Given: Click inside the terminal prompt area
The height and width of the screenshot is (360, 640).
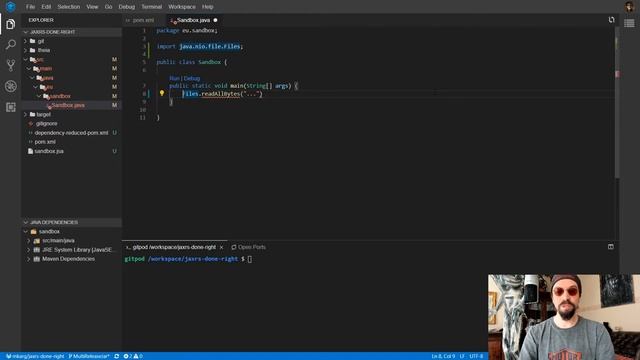Looking at the screenshot, I should coord(249,259).
